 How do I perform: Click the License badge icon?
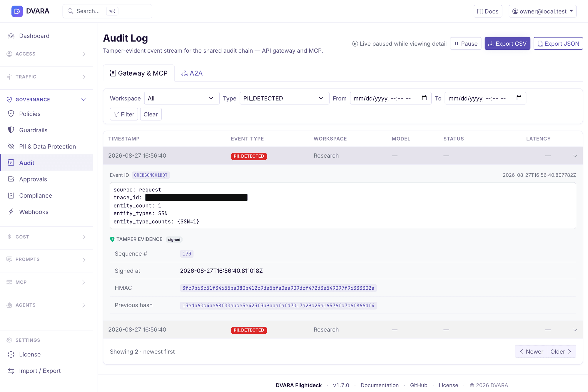[x=11, y=354]
